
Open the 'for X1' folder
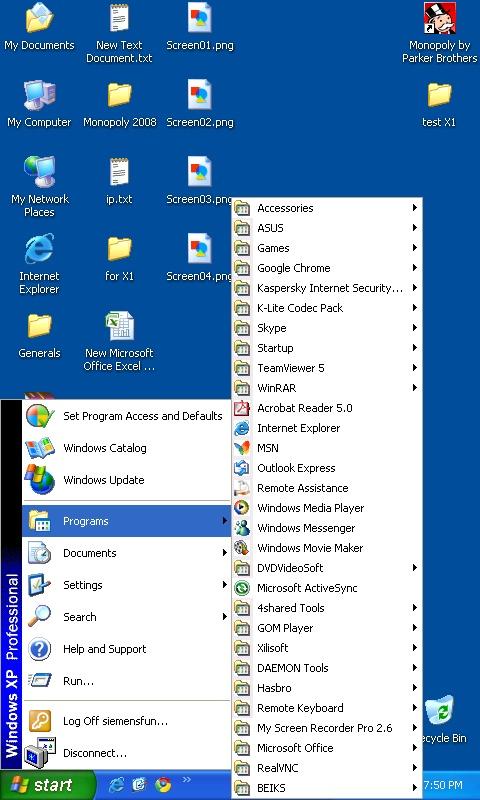click(119, 258)
